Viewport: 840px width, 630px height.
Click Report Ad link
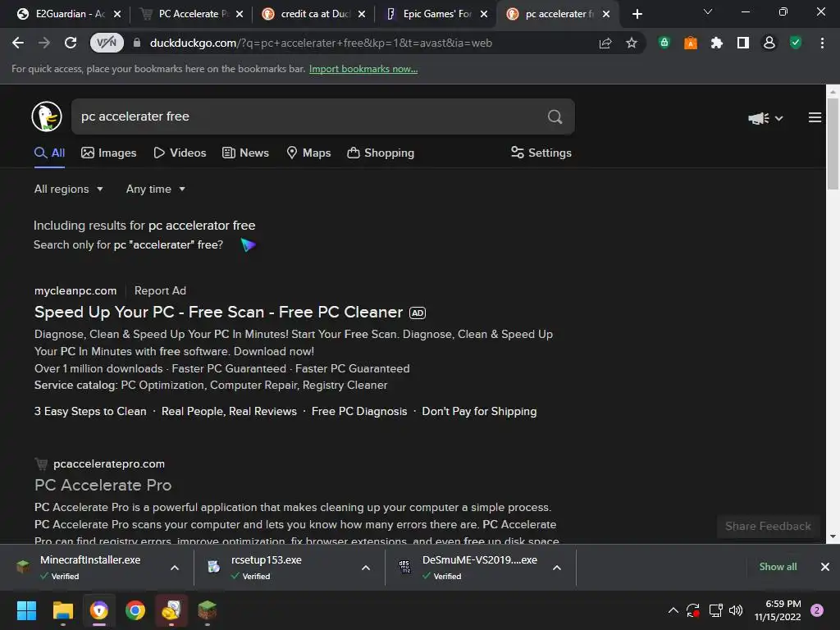pyautogui.click(x=160, y=290)
